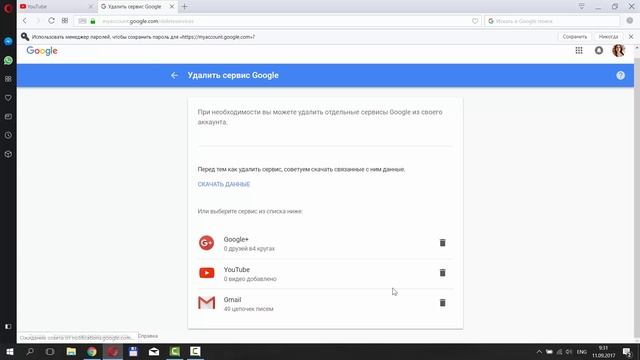This screenshot has width=640, height=360.
Task: Open the Opera menu logo
Action: 8,8
